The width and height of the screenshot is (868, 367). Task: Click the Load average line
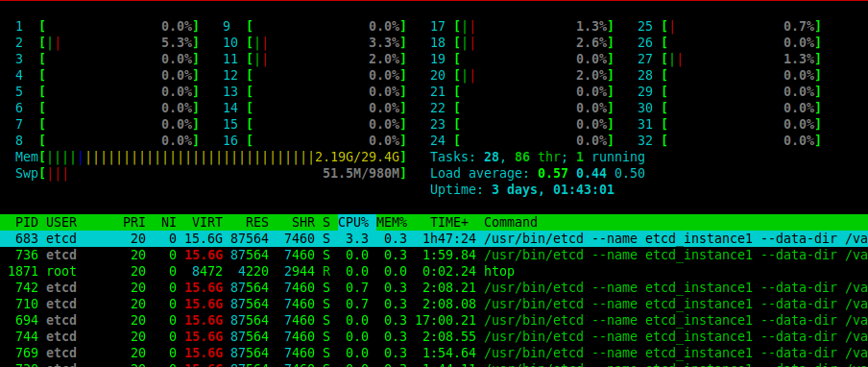tap(538, 174)
